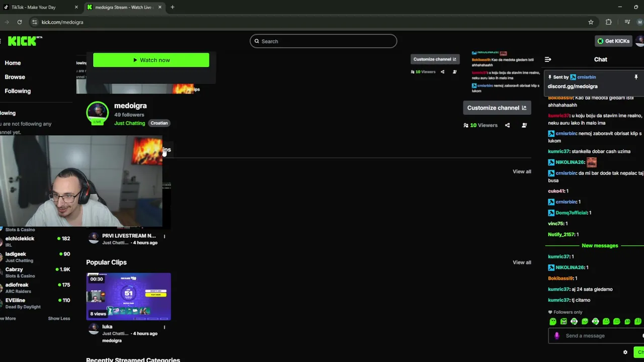The image size is (644, 362).
Task: Click the luka clip title
Action: [107, 327]
